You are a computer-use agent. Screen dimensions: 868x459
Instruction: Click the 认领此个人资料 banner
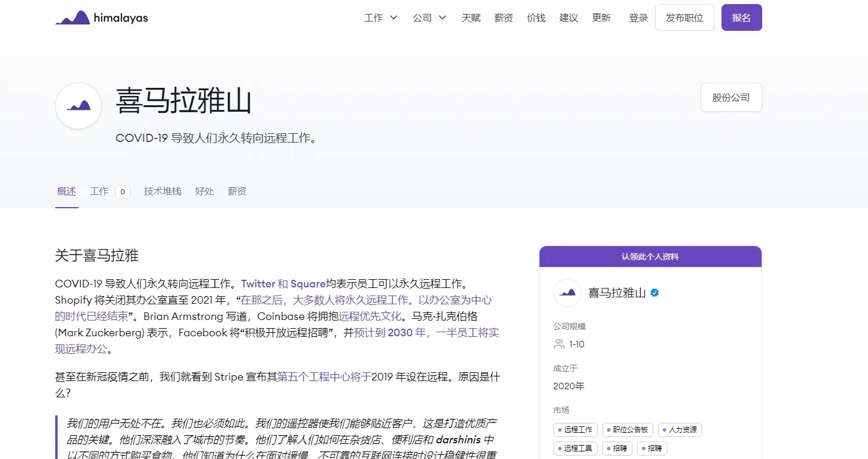point(651,257)
